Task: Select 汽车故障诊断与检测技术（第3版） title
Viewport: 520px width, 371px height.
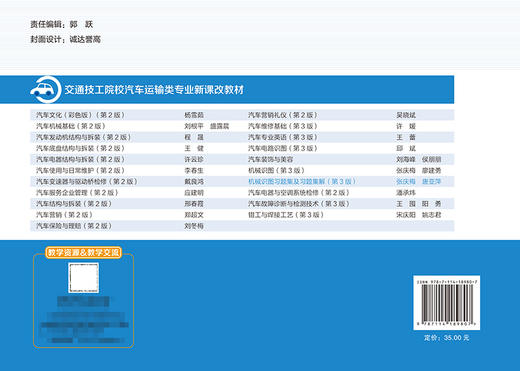Action: [x=299, y=204]
